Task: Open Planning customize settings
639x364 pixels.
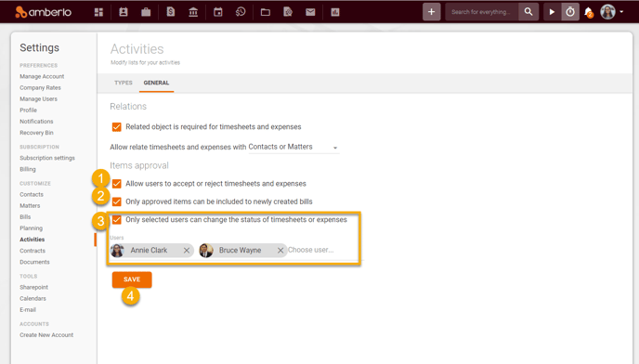Action: pos(31,228)
